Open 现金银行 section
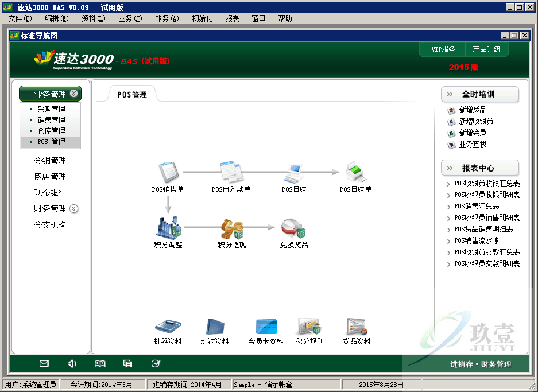538x392 pixels. pyautogui.click(x=50, y=193)
